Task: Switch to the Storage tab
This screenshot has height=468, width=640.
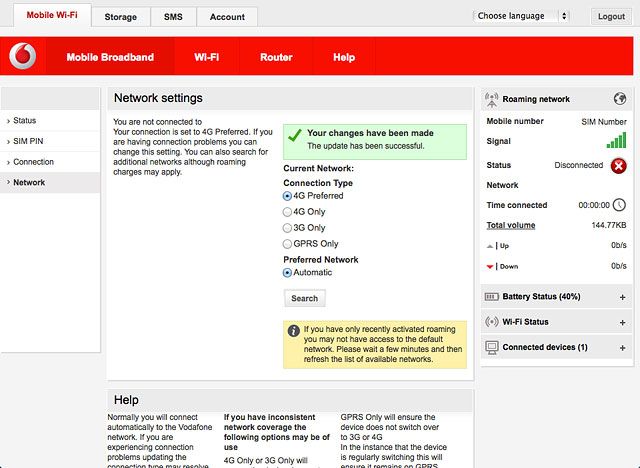Action: pyautogui.click(x=121, y=17)
